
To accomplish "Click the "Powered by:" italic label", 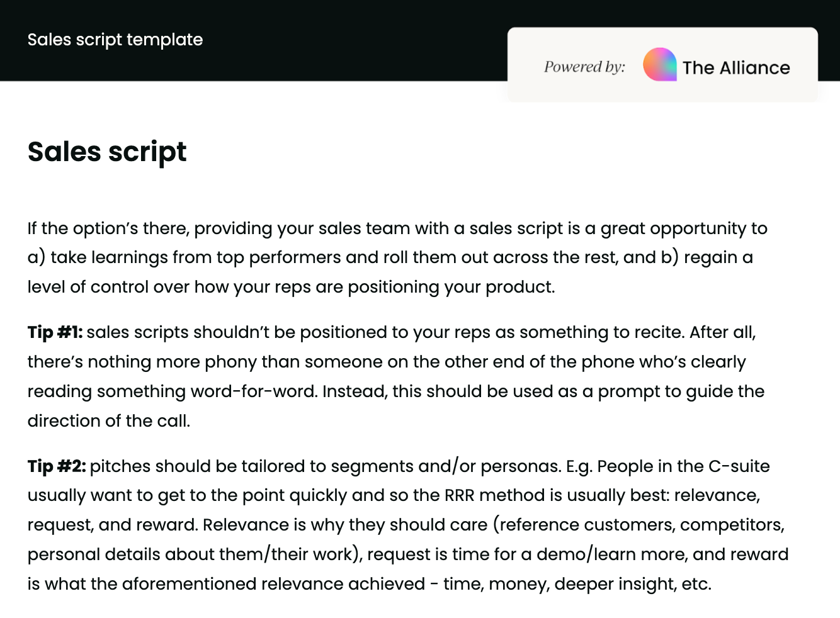I will pyautogui.click(x=584, y=67).
